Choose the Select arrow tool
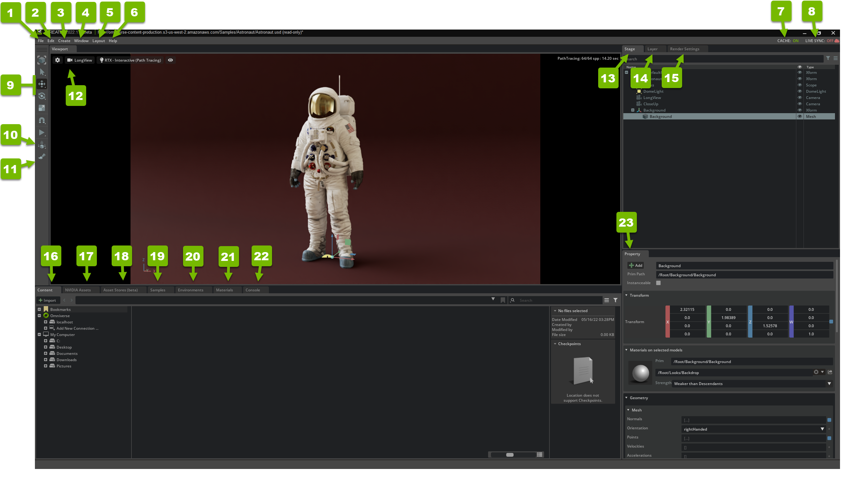 (42, 72)
